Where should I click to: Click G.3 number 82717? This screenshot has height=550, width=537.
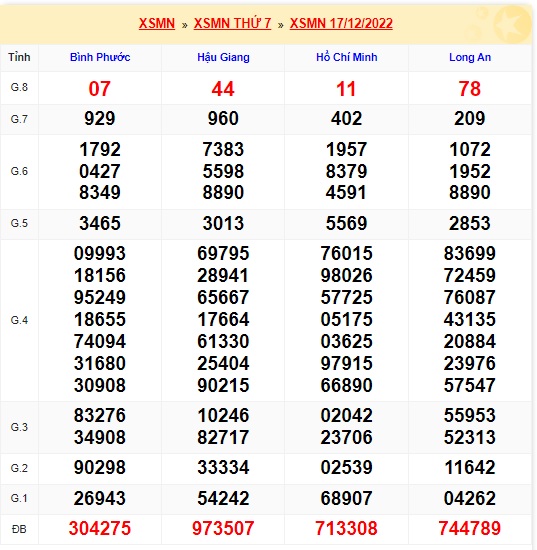(223, 438)
